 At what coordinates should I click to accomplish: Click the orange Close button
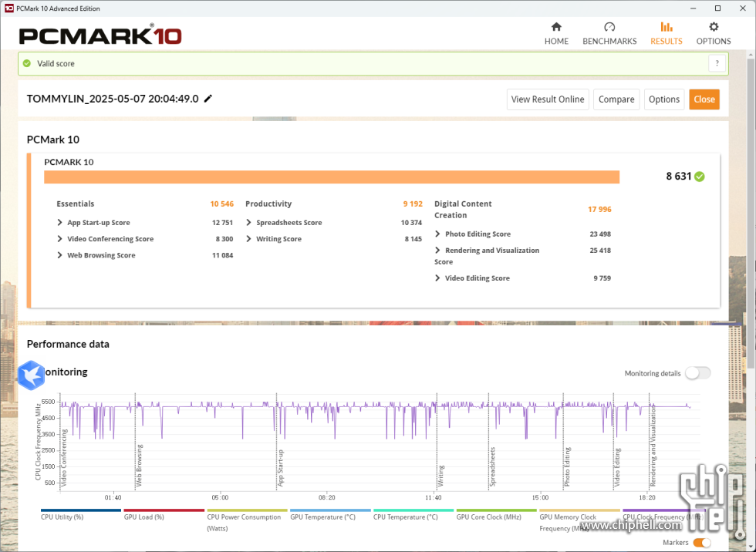tap(704, 99)
